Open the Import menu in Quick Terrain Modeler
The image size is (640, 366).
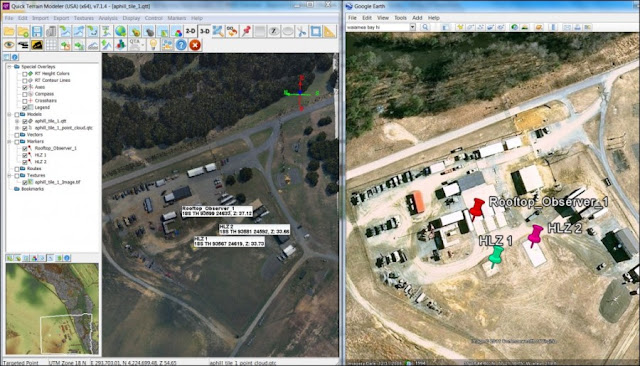(40, 18)
